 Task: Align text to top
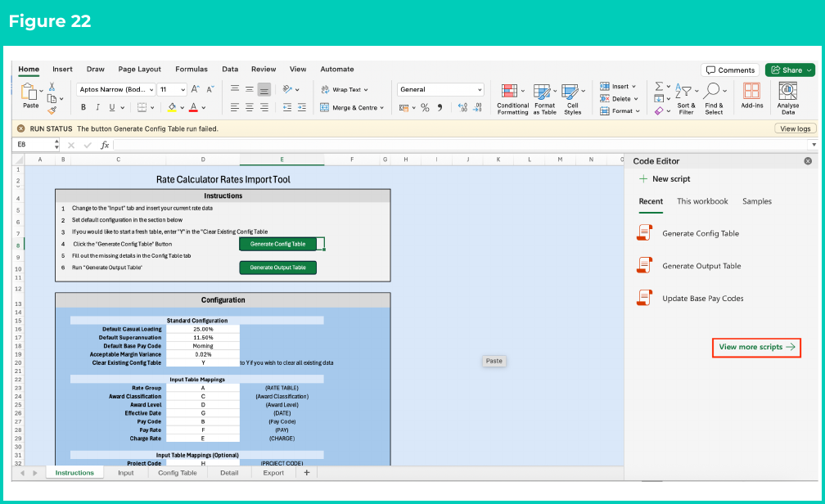tap(235, 89)
